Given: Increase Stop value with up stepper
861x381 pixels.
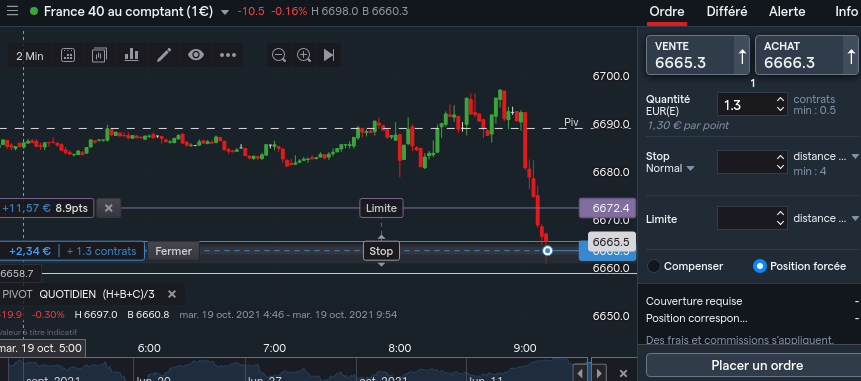Looking at the screenshot, I should coord(780,157).
